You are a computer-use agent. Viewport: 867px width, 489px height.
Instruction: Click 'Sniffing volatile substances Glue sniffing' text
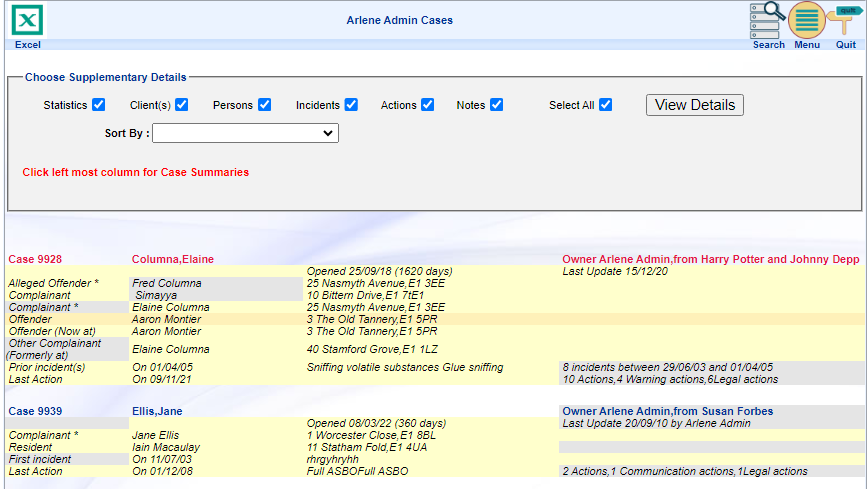[x=405, y=367]
